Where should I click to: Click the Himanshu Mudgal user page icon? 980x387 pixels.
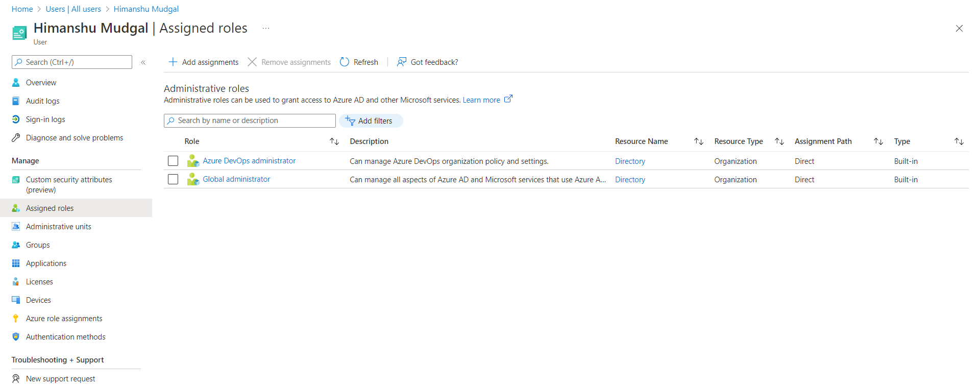(19, 34)
